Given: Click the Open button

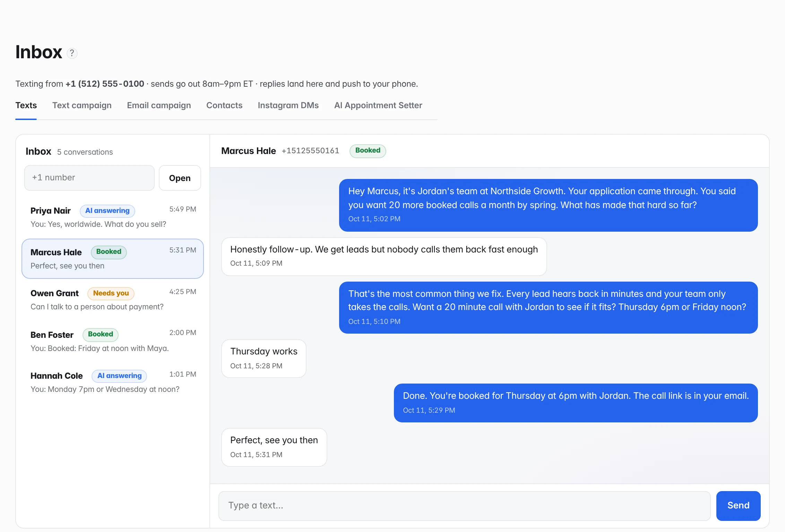Looking at the screenshot, I should click(x=180, y=178).
